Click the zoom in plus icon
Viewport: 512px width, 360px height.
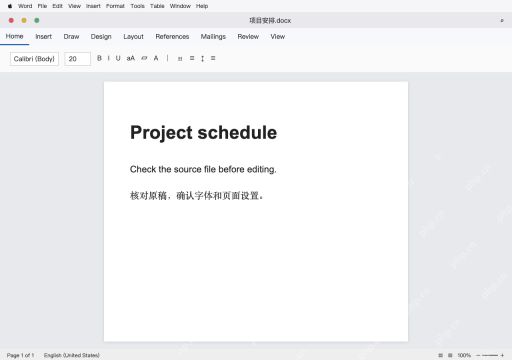tap(502, 355)
